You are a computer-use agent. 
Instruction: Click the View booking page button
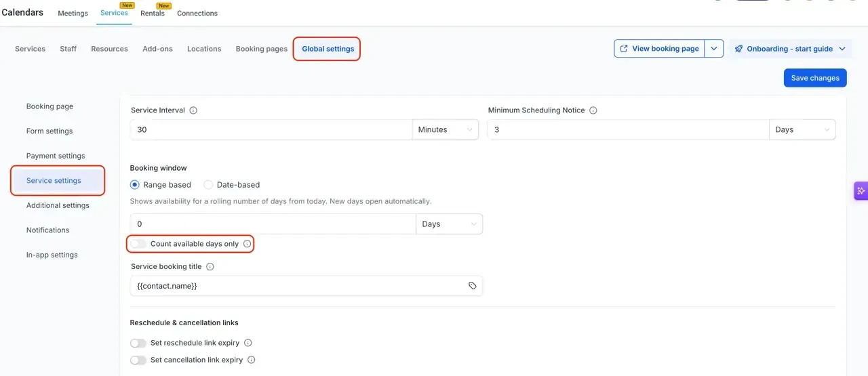click(659, 49)
